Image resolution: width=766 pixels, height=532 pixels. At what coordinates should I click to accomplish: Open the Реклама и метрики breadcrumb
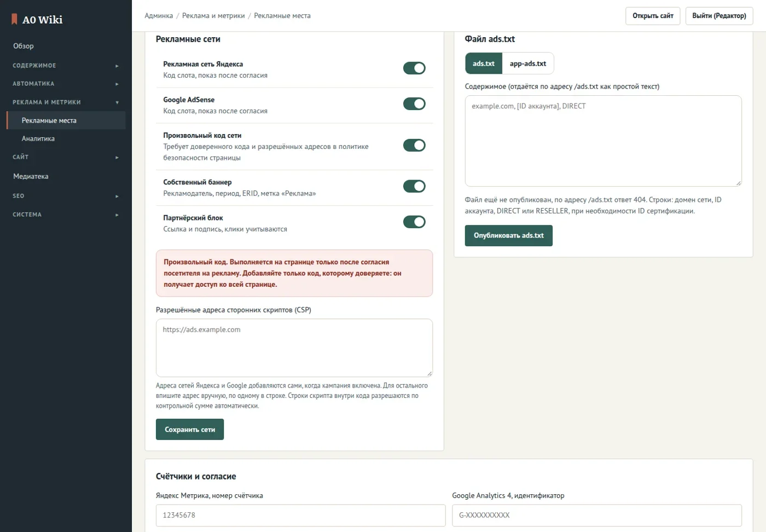point(213,16)
